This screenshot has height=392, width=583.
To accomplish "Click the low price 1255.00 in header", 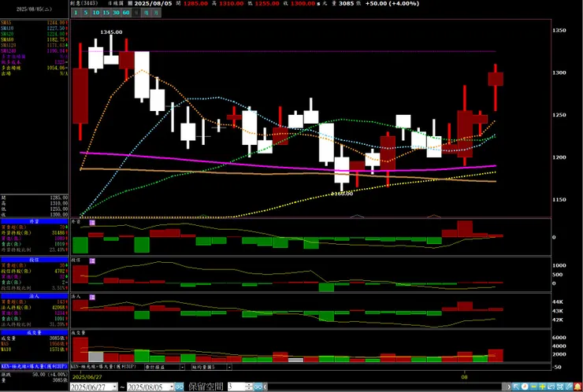I will (267, 3).
